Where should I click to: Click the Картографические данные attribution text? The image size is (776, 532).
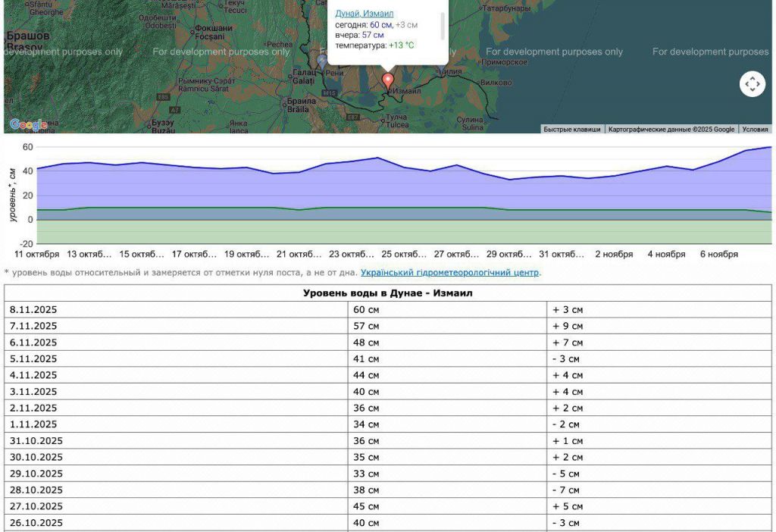(x=671, y=130)
